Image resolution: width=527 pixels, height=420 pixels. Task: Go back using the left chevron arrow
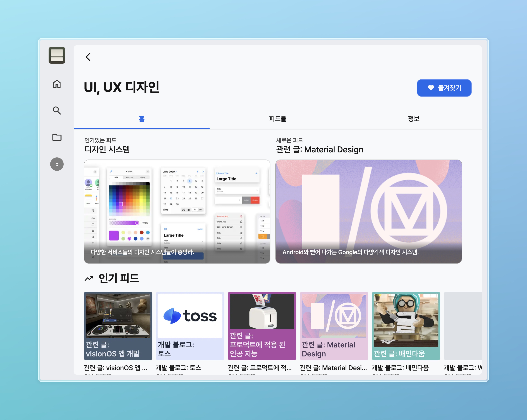88,57
